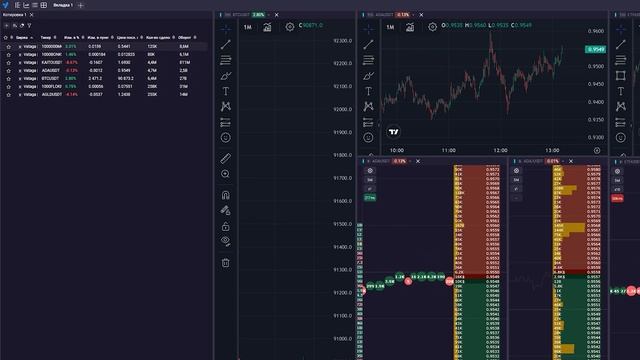Select Котировки 1 panel tab

click(14, 15)
